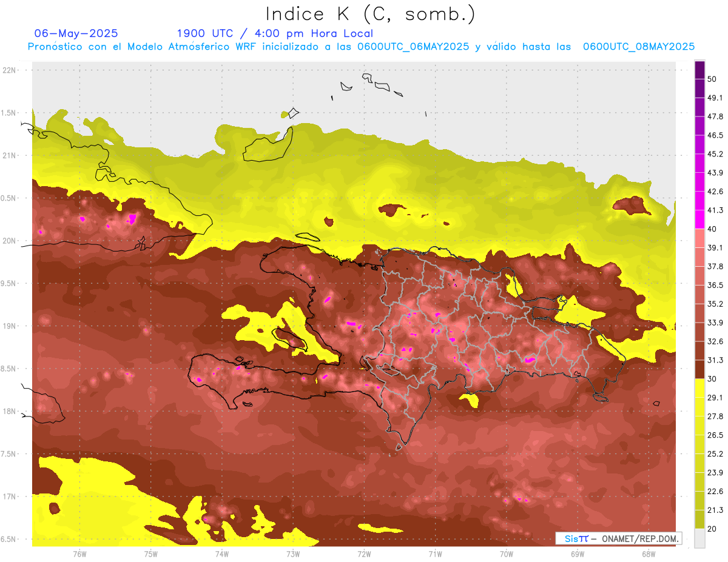Click initialization time "0600UTC_06MAY2025"
The width and height of the screenshot is (728, 562).
[413, 47]
